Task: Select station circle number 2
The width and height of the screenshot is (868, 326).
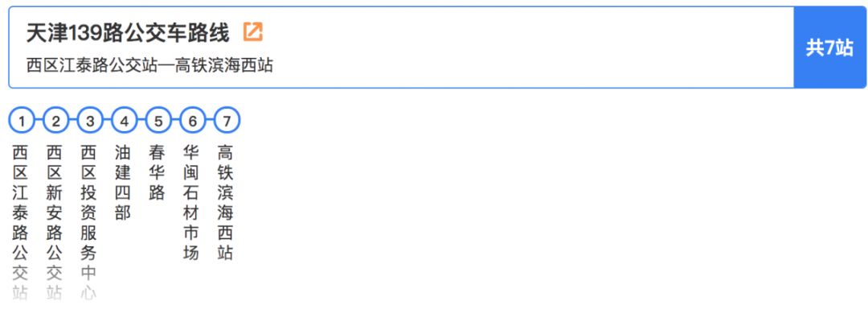Action: point(55,122)
